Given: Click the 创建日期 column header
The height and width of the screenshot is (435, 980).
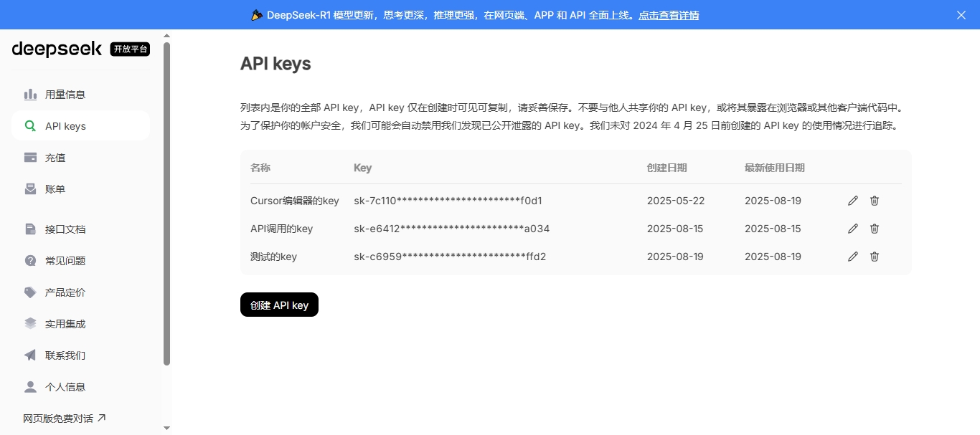Looking at the screenshot, I should coord(667,168).
